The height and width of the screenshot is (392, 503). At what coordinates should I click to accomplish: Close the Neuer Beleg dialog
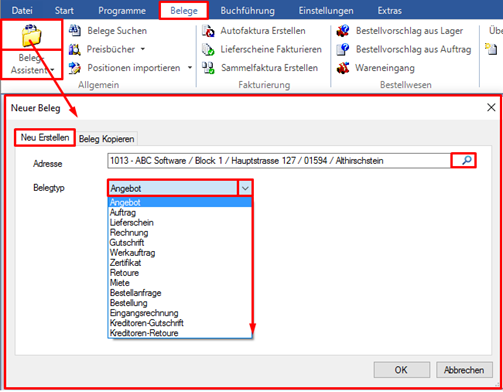[x=491, y=107]
